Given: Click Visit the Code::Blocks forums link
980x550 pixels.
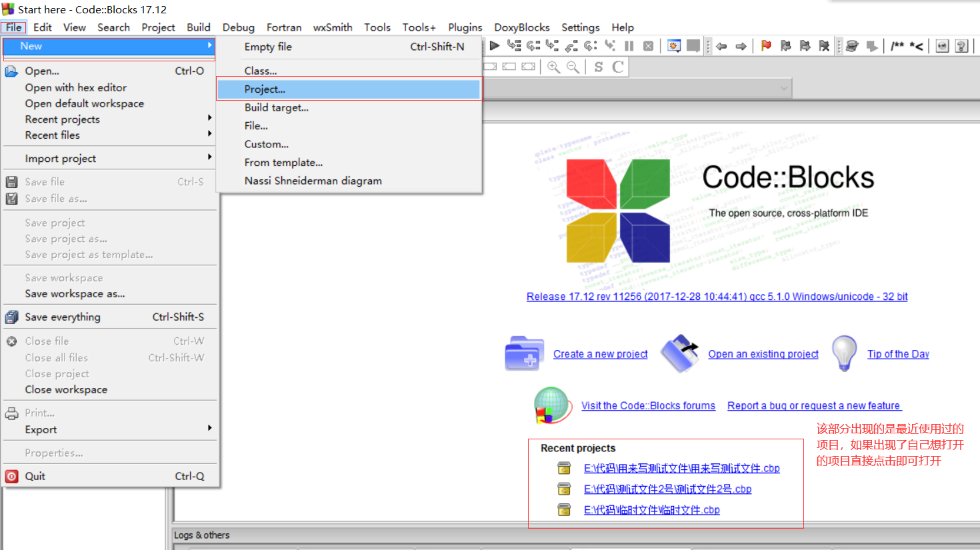Looking at the screenshot, I should point(648,405).
